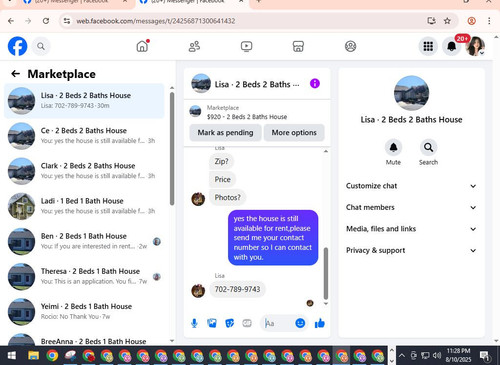Viewport: 500px width, 365px height.
Task: Reload the page with refresh icon
Action: 46,21
